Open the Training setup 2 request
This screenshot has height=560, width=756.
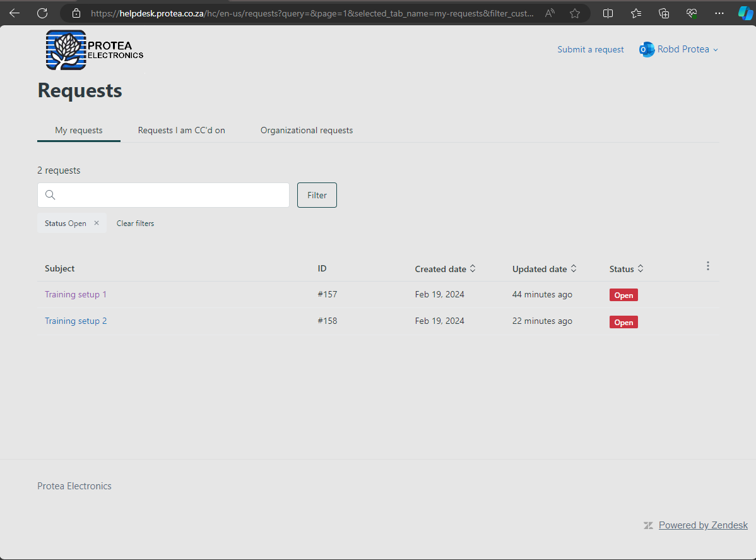[x=76, y=321]
